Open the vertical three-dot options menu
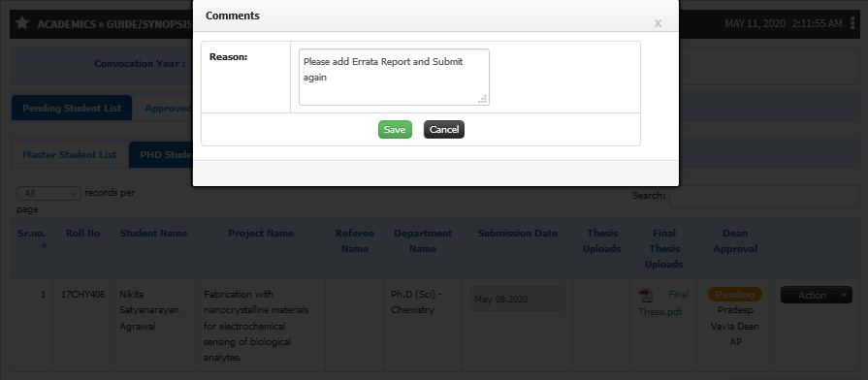Image resolution: width=868 pixels, height=380 pixels. click(852, 23)
